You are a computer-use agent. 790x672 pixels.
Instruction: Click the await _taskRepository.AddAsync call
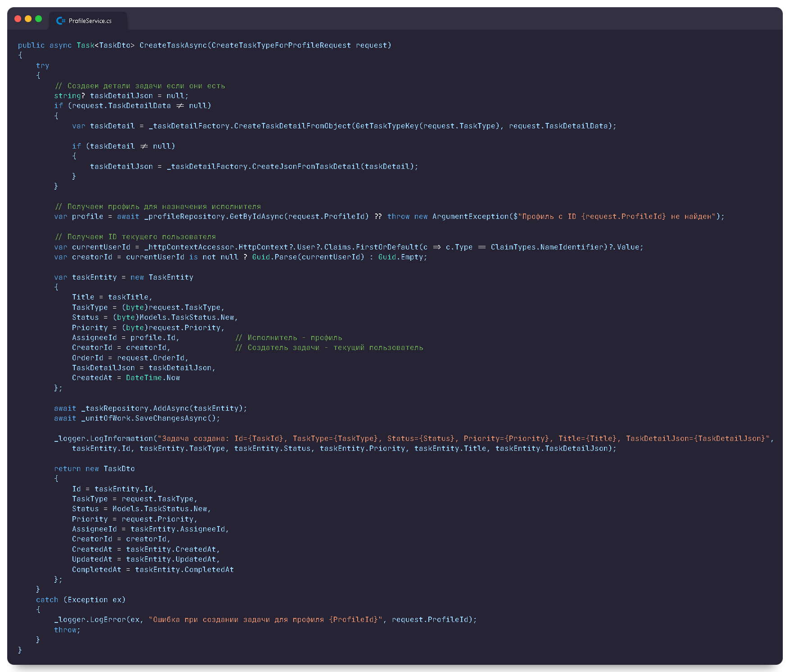pos(150,408)
